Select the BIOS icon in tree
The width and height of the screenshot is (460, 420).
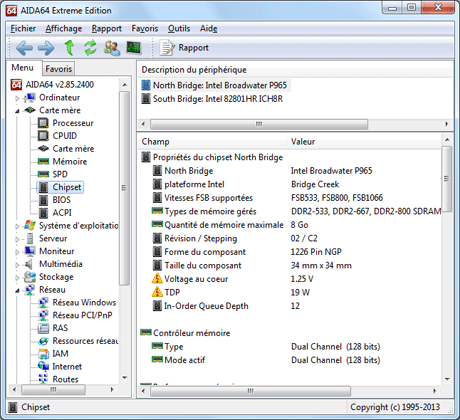click(43, 200)
